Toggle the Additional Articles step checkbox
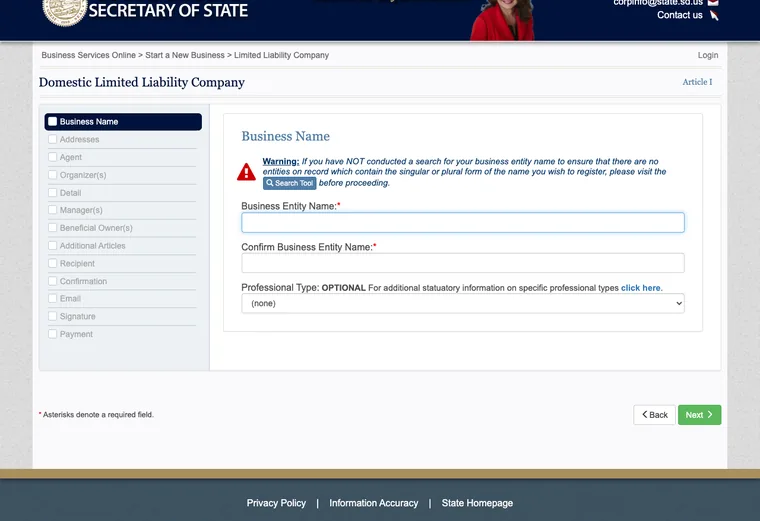The width and height of the screenshot is (760, 521). coord(52,245)
